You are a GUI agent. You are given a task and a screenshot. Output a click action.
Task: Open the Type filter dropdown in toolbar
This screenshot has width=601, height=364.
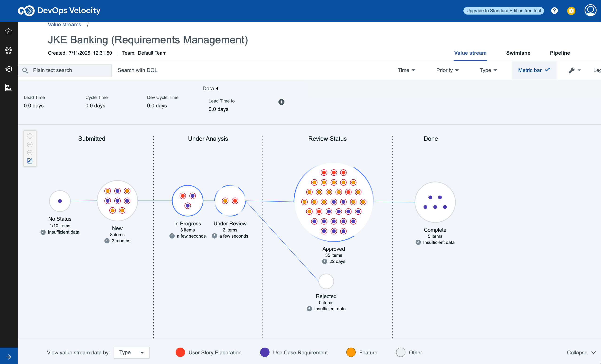(x=488, y=70)
